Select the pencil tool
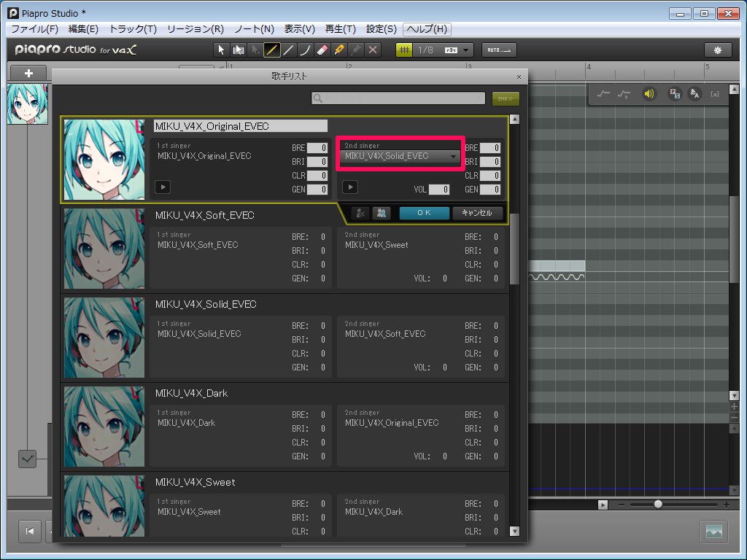This screenshot has height=560, width=747. (x=271, y=50)
